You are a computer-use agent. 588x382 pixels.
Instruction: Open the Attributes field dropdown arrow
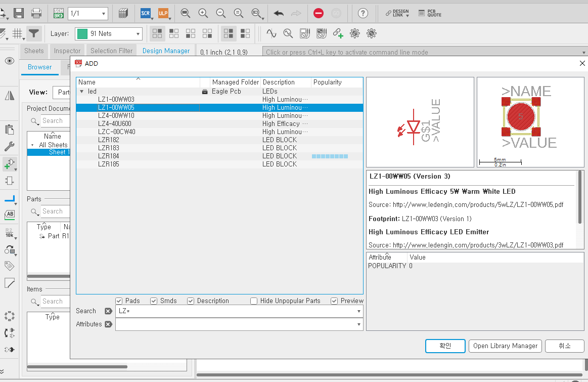(358, 324)
